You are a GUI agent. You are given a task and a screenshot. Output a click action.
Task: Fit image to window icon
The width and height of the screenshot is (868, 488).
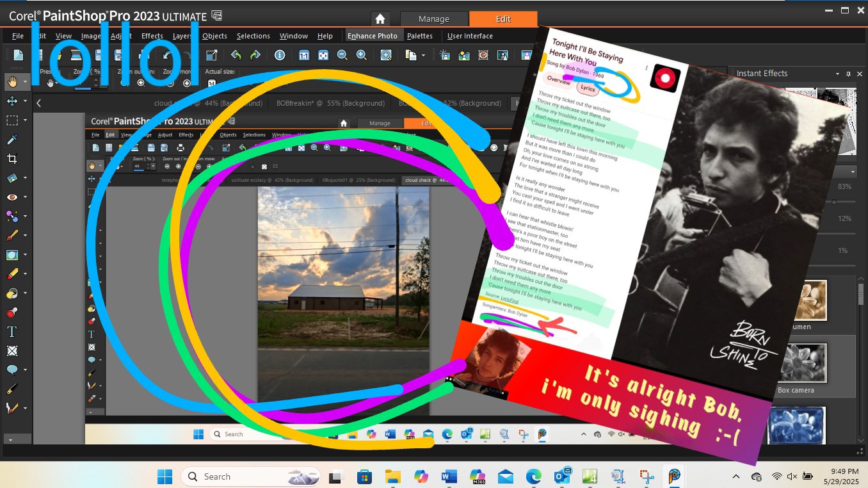(323, 55)
